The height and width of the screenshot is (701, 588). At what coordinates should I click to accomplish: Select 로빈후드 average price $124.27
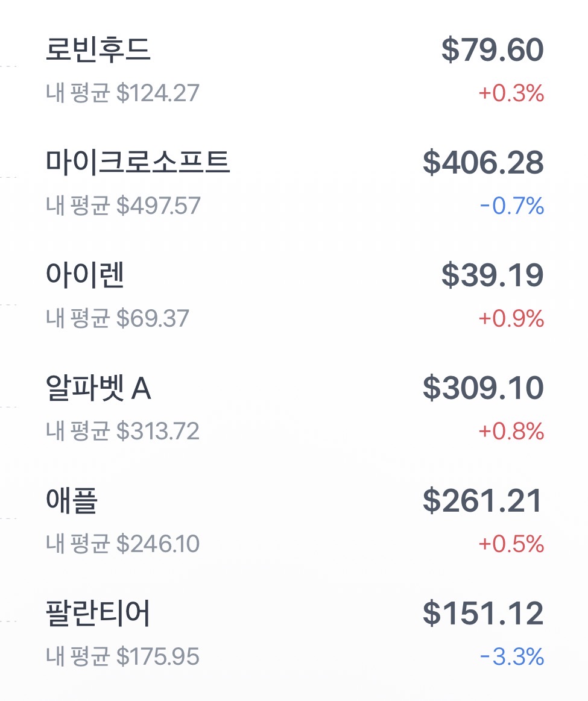122,93
